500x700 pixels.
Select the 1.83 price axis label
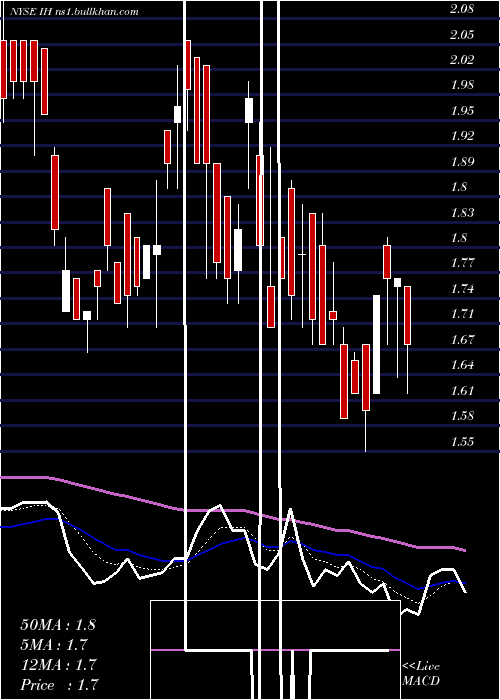462,212
